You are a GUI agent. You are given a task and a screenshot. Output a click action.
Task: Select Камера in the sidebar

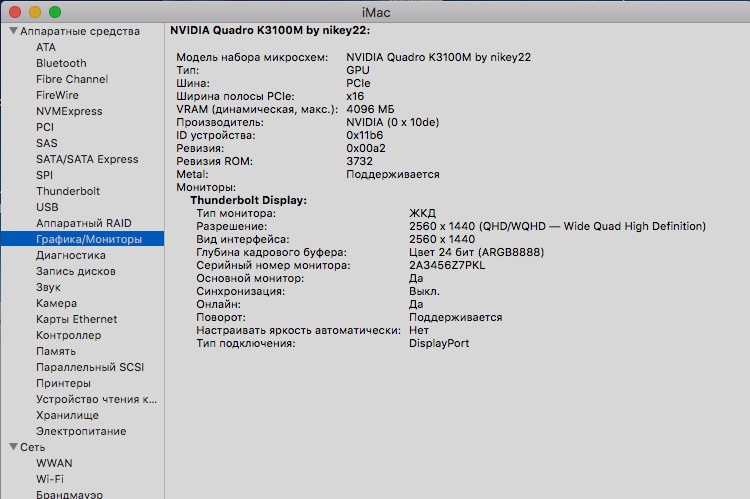point(56,303)
